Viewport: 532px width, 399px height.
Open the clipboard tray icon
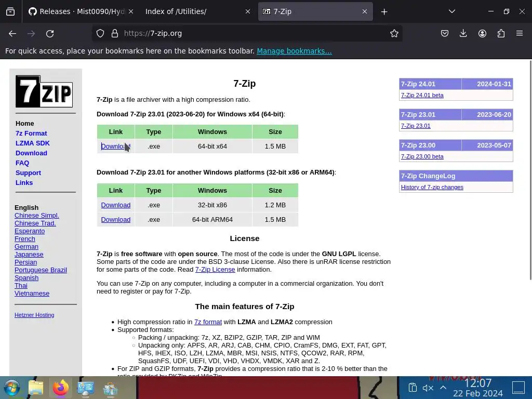pyautogui.click(x=413, y=388)
